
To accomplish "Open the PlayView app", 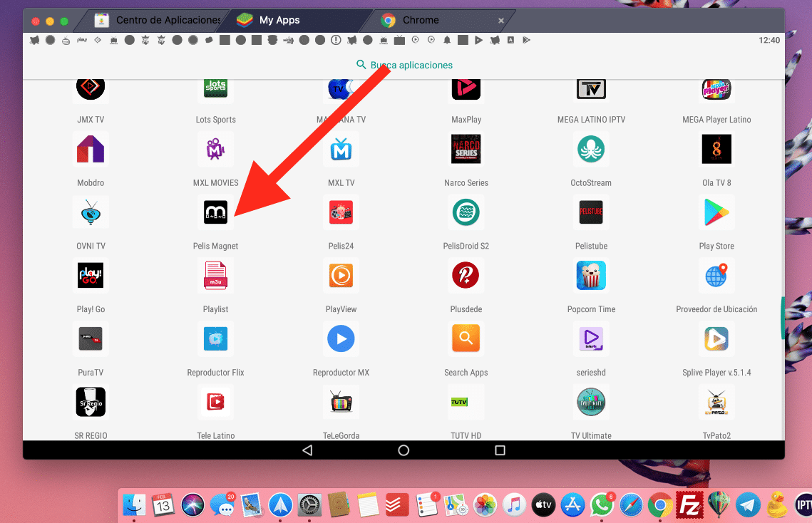I will 341,276.
